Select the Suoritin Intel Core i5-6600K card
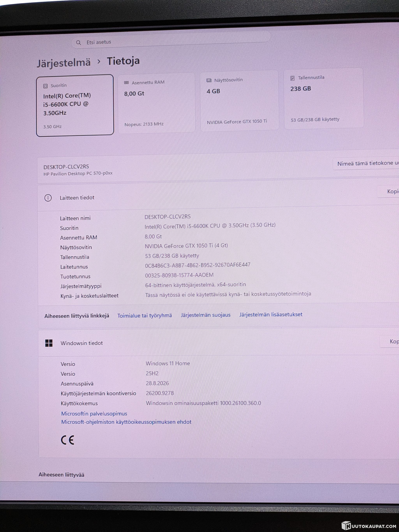 pyautogui.click(x=75, y=105)
